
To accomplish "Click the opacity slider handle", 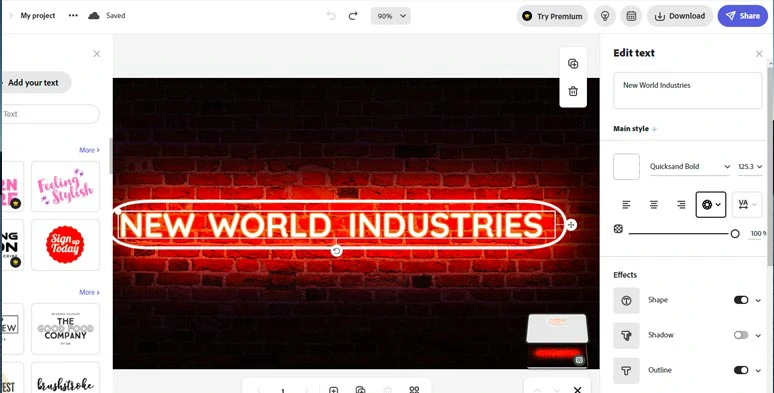I will point(735,234).
